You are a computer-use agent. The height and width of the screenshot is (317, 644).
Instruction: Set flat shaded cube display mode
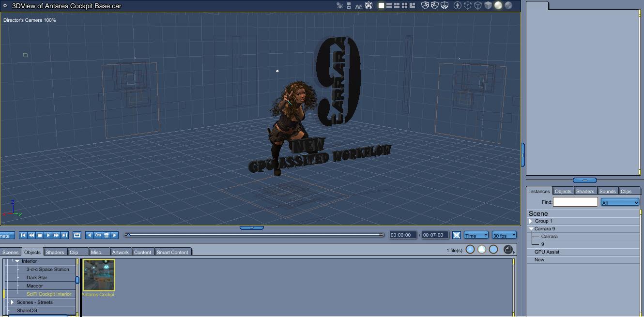[488, 6]
